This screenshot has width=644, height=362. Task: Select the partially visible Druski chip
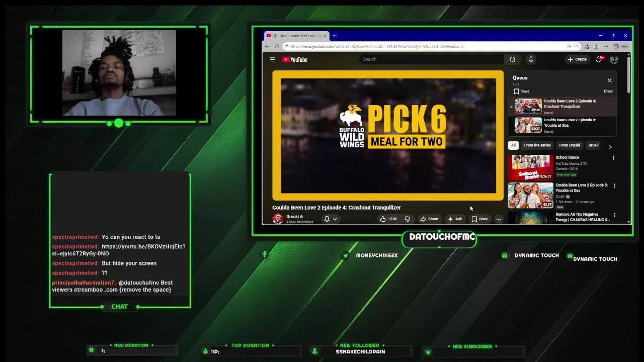click(594, 145)
